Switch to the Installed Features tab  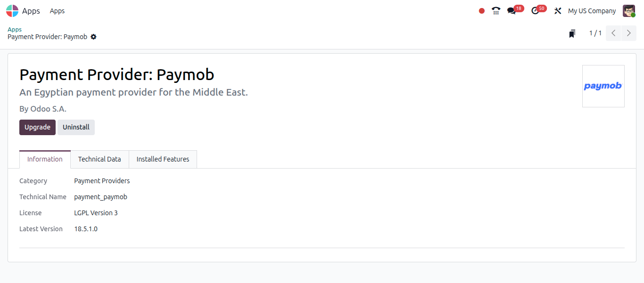163,159
